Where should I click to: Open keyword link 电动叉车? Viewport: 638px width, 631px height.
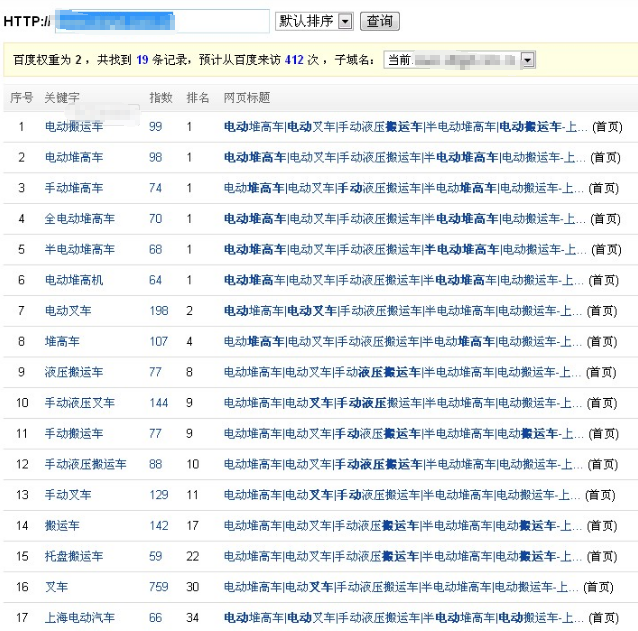pyautogui.click(x=68, y=310)
